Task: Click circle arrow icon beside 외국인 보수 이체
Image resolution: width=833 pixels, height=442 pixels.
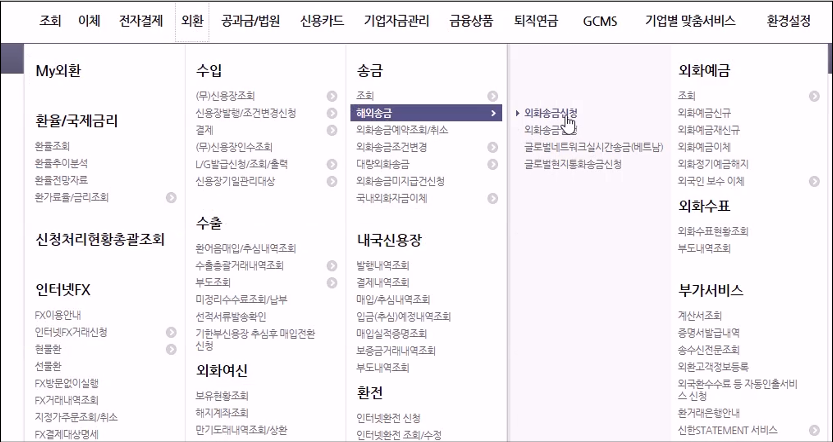Action: coord(814,181)
